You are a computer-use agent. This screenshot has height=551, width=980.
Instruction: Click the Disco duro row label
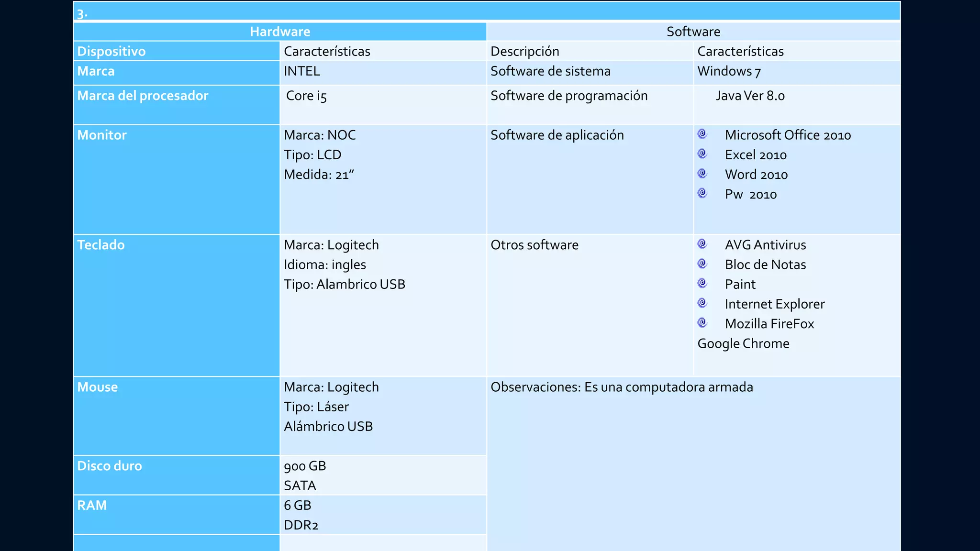(x=110, y=466)
